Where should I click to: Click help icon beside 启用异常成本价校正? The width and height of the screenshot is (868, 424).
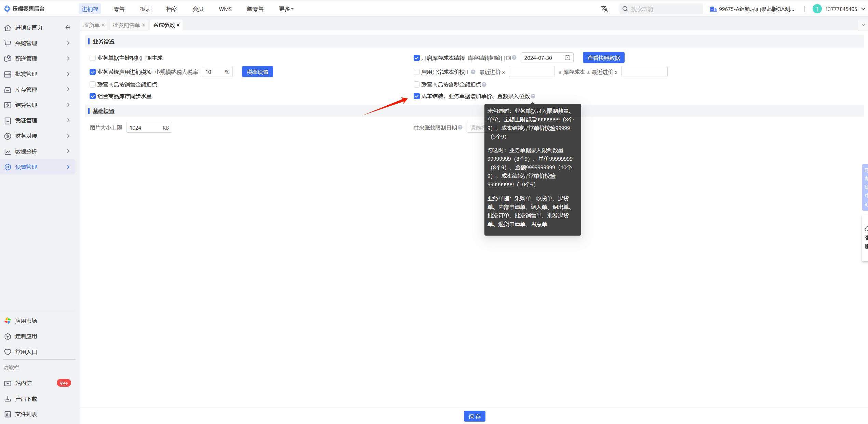[473, 72]
